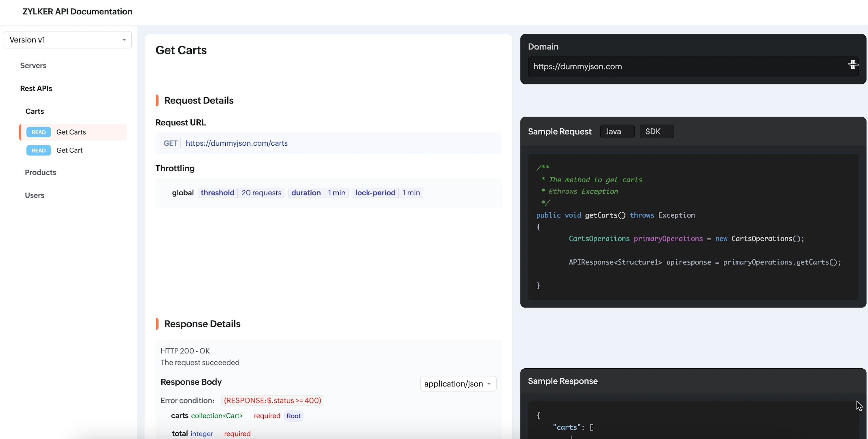
Task: Open the SDK type dropdown
Action: [656, 132]
